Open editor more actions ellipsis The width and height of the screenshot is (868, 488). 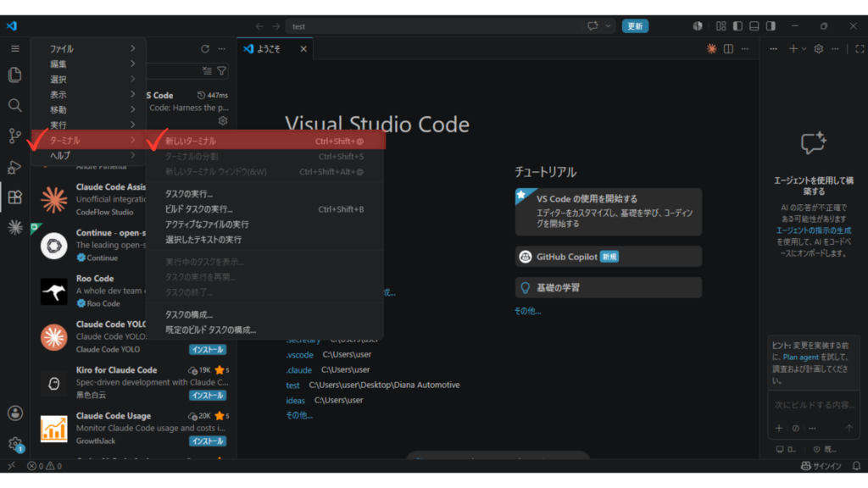(x=745, y=48)
